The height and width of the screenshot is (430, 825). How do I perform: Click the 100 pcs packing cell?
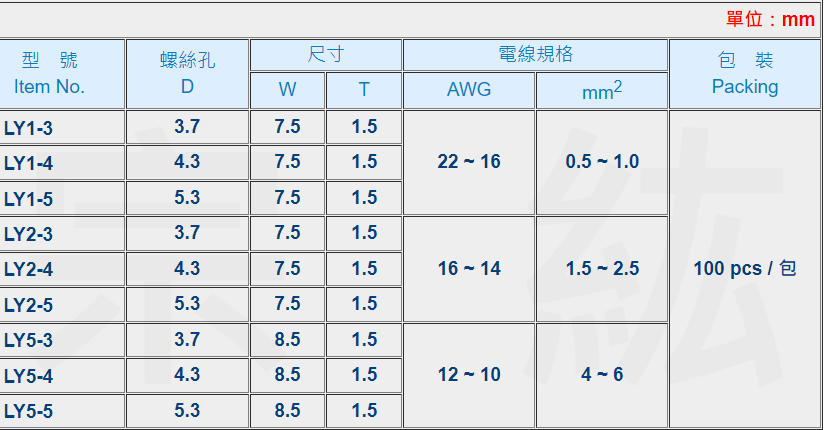tap(744, 269)
